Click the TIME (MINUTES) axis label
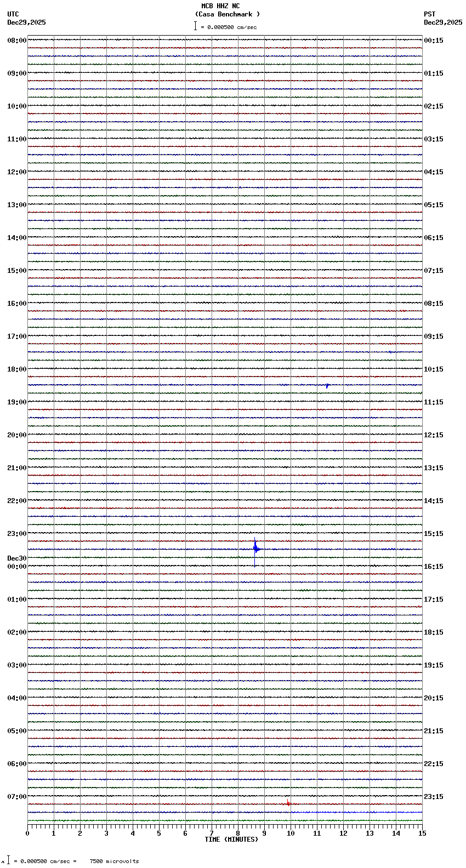This screenshot has height=868, width=466. (231, 840)
